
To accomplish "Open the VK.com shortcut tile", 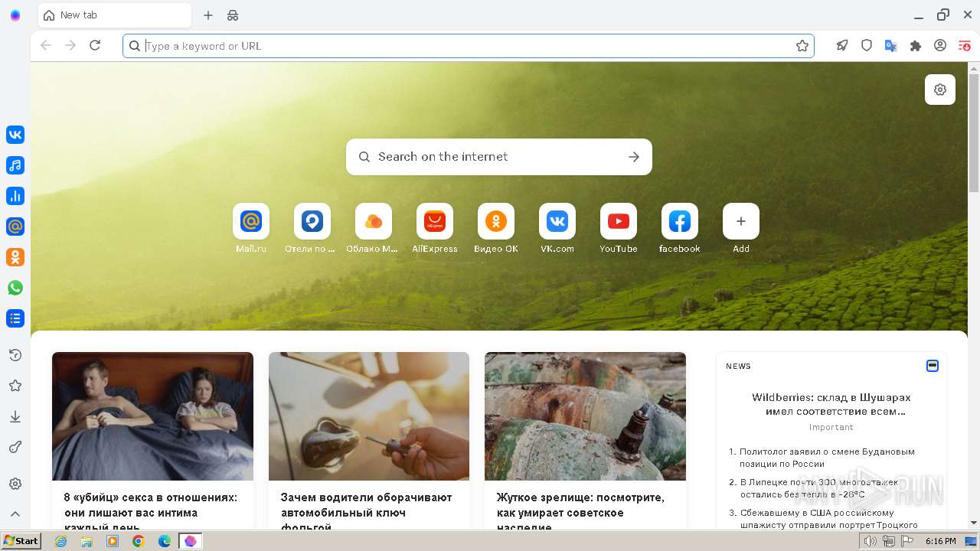I will [557, 222].
